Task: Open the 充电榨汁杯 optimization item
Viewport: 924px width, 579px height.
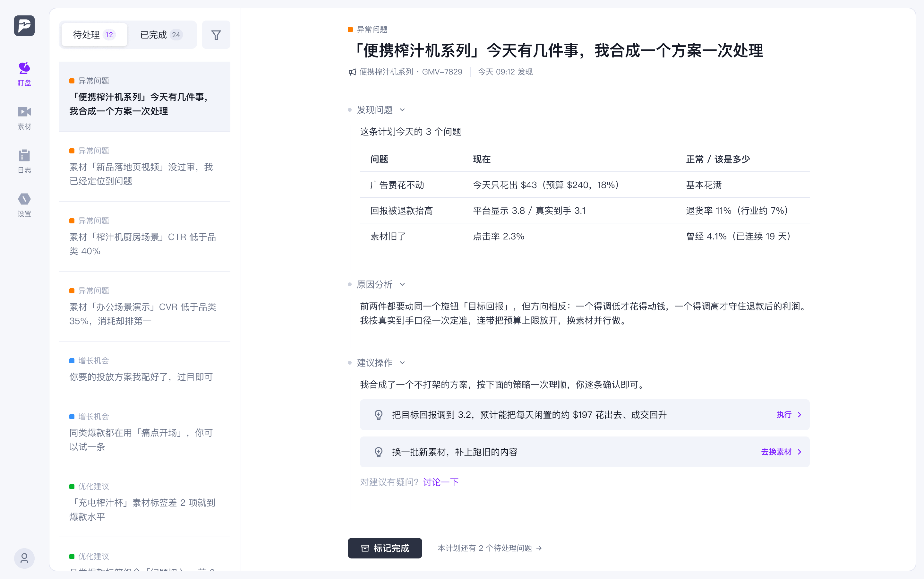Action: [x=145, y=502]
